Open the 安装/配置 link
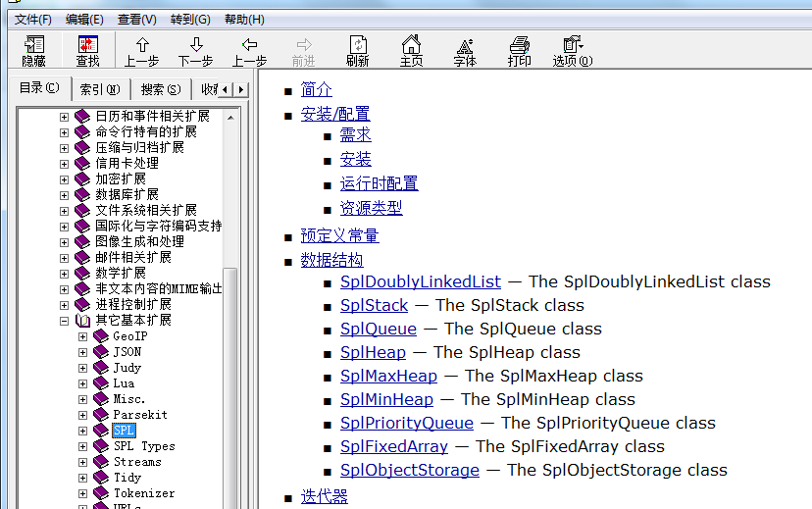 335,114
